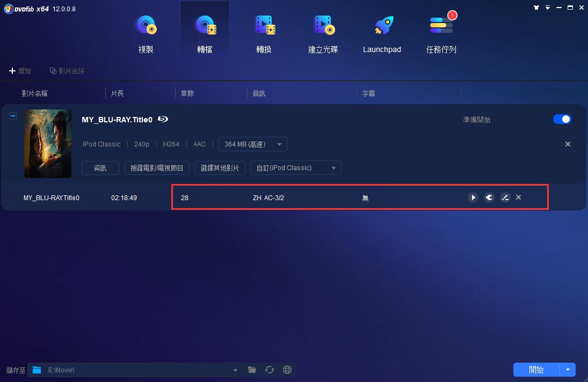Click 選擇其他影片 button

pyautogui.click(x=220, y=168)
